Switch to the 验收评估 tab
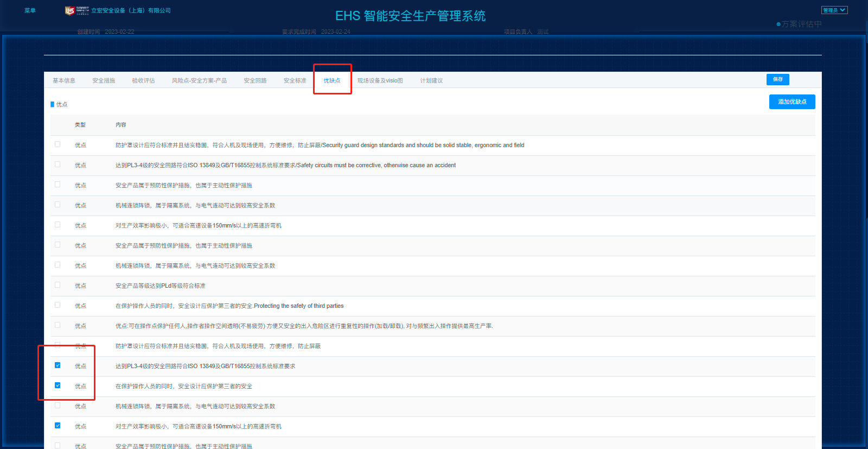This screenshot has width=868, height=449. [x=143, y=80]
